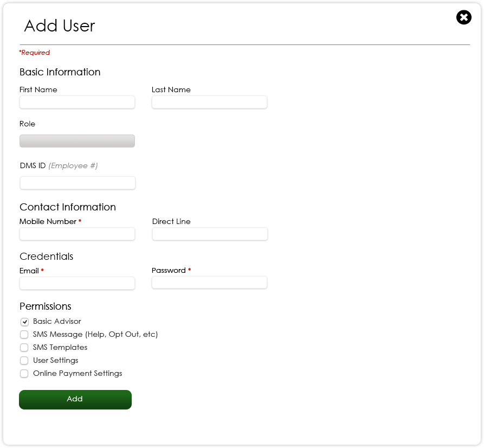The height and width of the screenshot is (448, 484).
Task: Click the Direct Line label text
Action: coord(171,221)
